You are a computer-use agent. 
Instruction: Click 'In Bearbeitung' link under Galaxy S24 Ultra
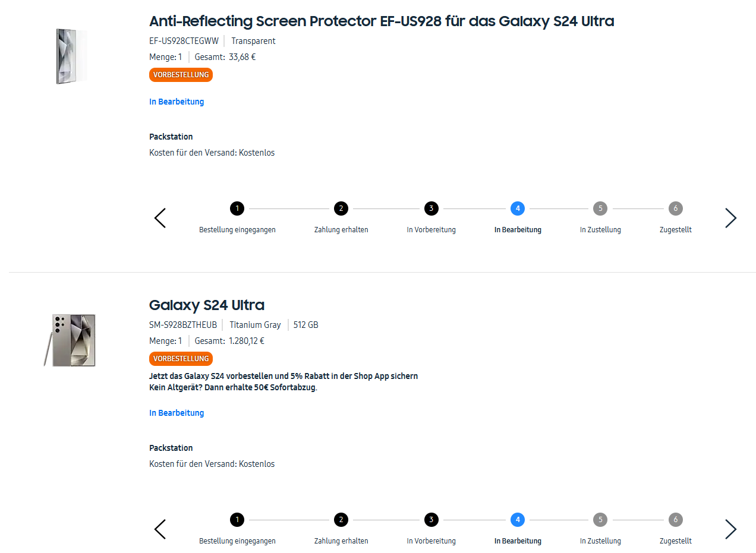pyautogui.click(x=177, y=413)
